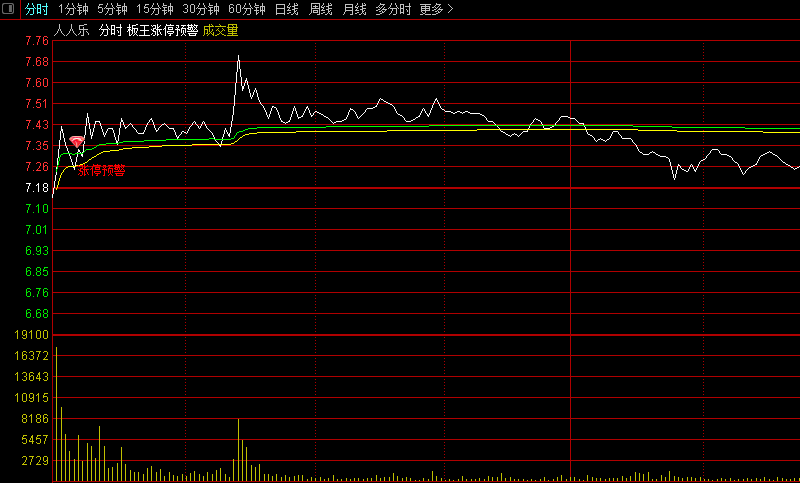Click the panel layout icon at top-left
The width and height of the screenshot is (800, 483).
coord(9,9)
